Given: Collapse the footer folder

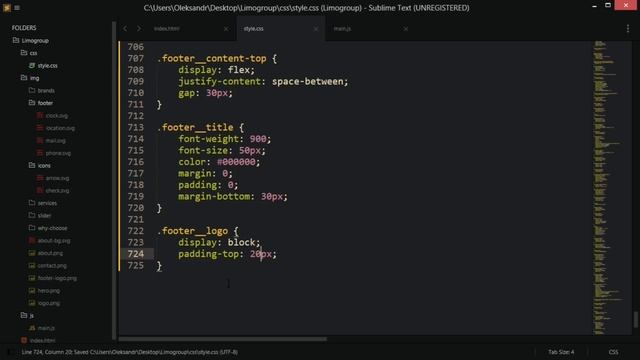Looking at the screenshot, I should (32, 103).
